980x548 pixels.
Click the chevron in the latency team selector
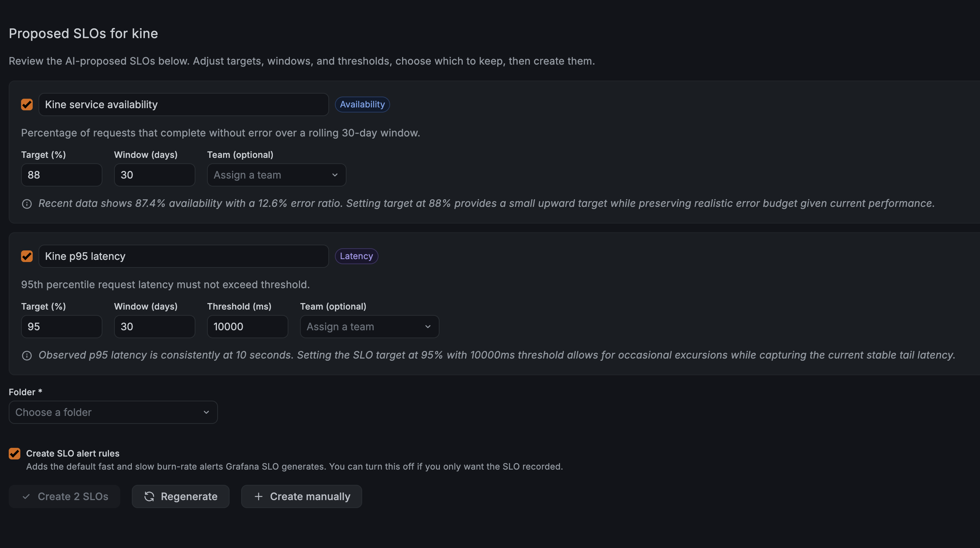click(x=428, y=327)
